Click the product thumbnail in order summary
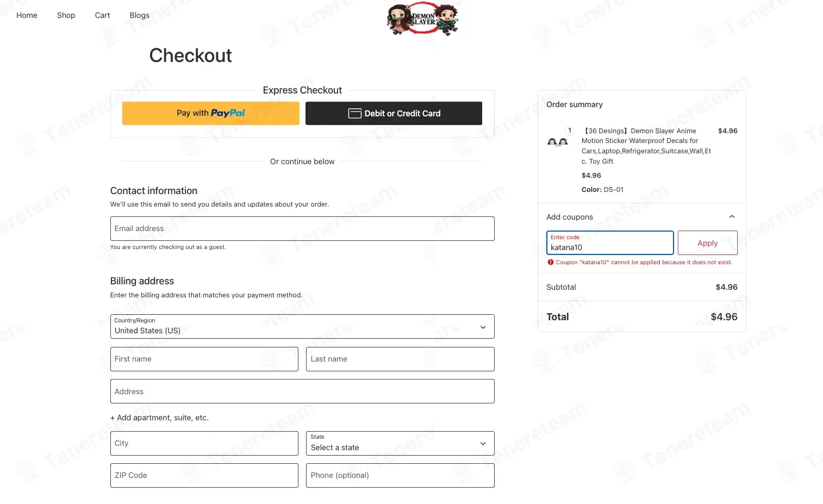 (x=557, y=142)
